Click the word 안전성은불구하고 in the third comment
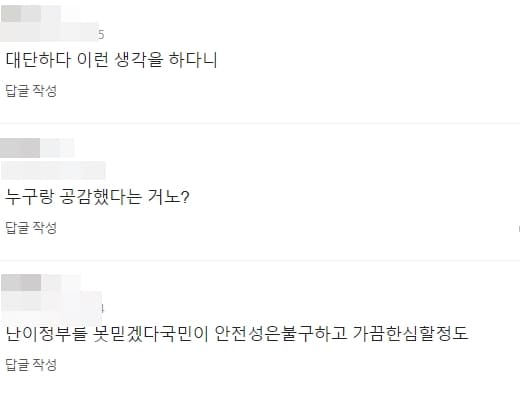520x395 pixels. point(280,334)
